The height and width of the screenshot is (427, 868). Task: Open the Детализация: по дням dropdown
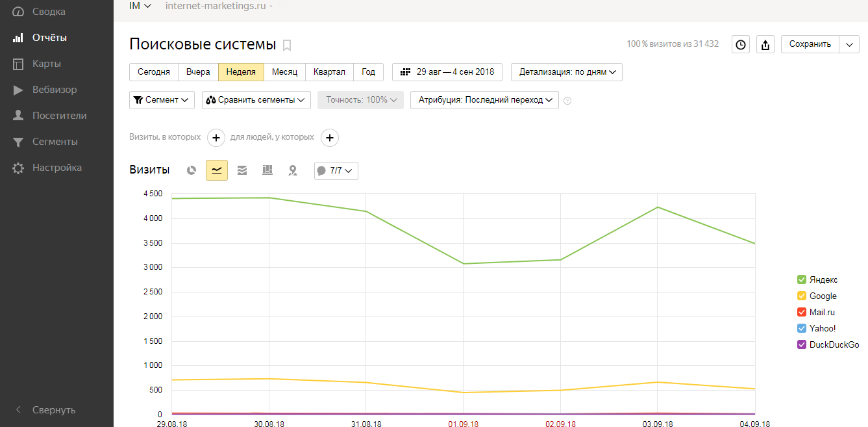[x=567, y=71]
